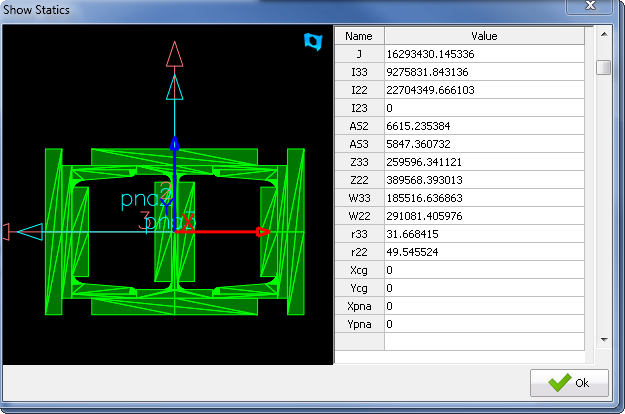Image resolution: width=625 pixels, height=414 pixels.
Task: Click the Value column header
Action: (x=484, y=35)
